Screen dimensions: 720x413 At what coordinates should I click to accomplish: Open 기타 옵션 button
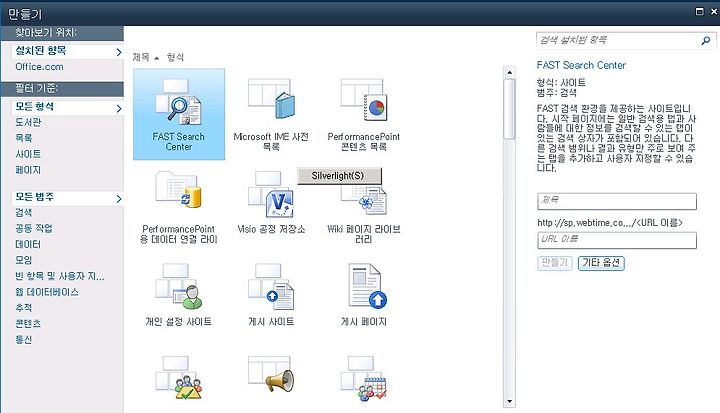(x=601, y=263)
